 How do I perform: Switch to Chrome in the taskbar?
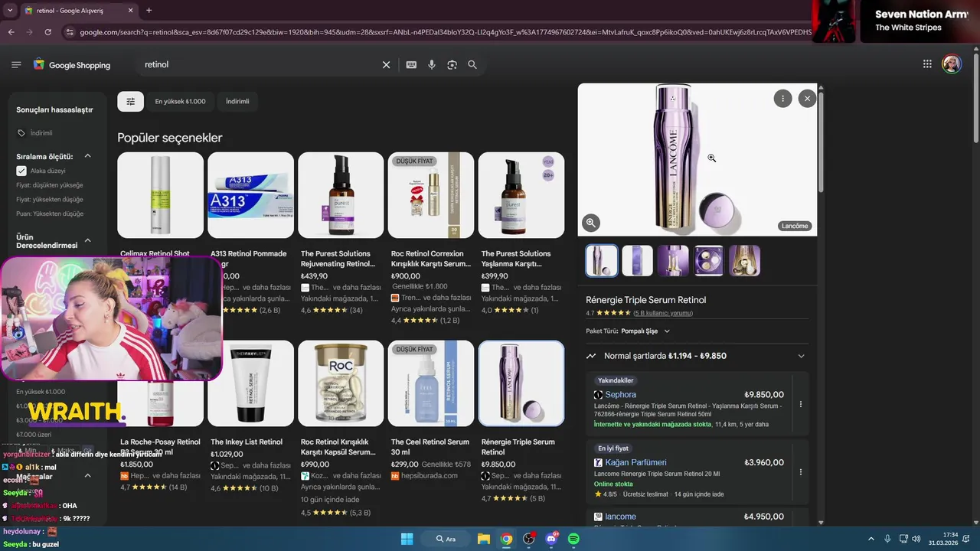tap(506, 539)
